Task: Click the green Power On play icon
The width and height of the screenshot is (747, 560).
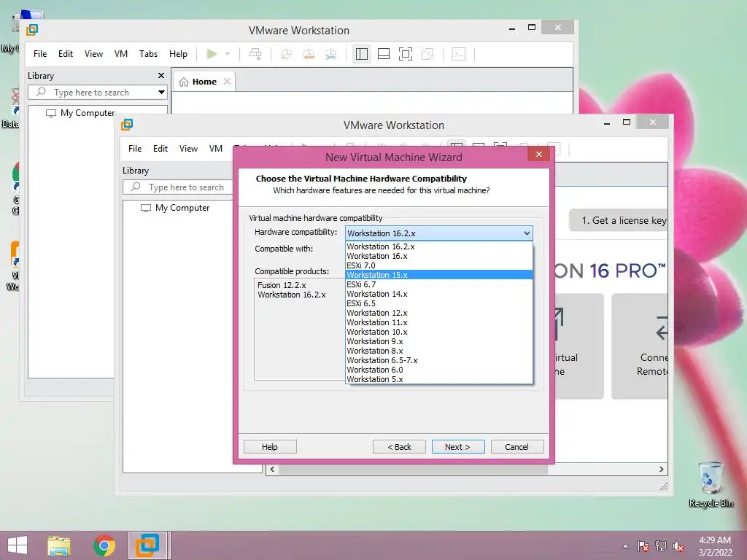Action: pos(212,54)
